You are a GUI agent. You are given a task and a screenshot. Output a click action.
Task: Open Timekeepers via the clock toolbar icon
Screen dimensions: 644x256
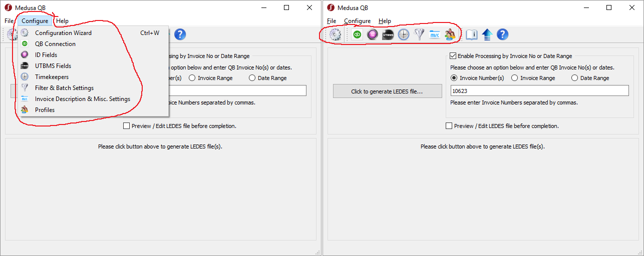point(404,34)
